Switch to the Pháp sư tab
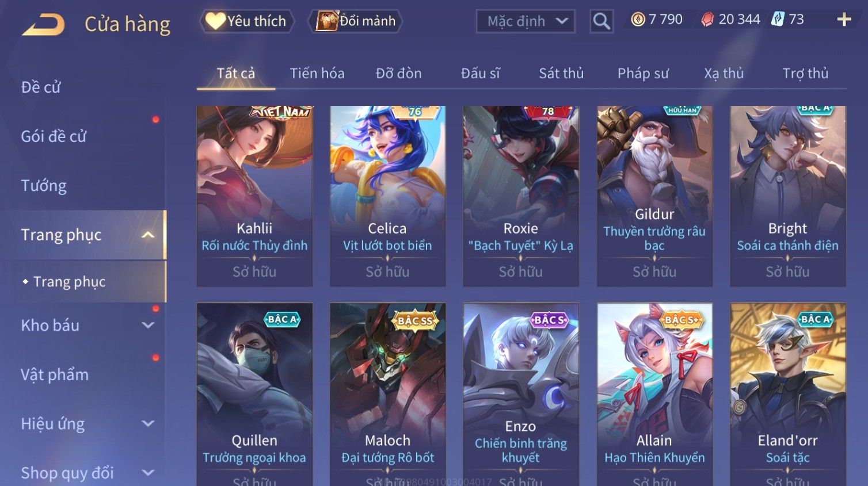This screenshot has width=868, height=486. pos(643,74)
